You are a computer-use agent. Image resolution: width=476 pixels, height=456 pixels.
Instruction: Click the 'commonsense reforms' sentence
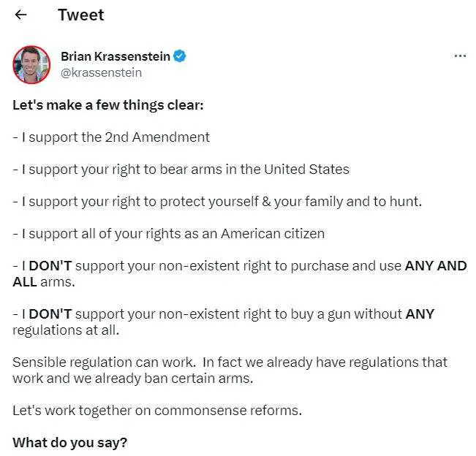pyautogui.click(x=157, y=411)
